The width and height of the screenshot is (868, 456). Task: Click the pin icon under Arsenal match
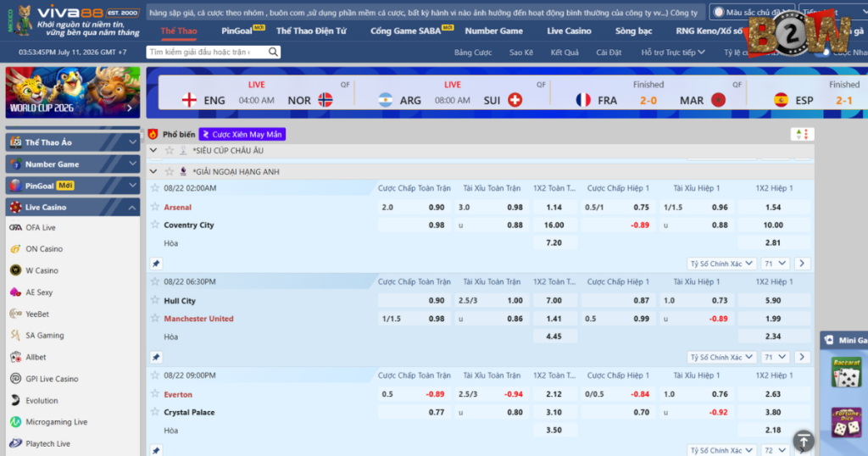coord(156,264)
